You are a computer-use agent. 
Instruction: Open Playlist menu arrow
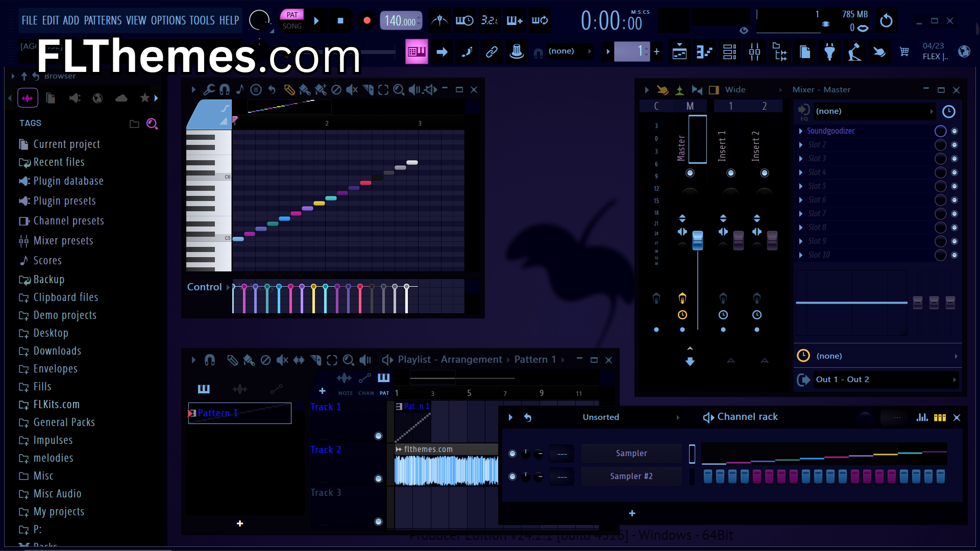click(193, 360)
